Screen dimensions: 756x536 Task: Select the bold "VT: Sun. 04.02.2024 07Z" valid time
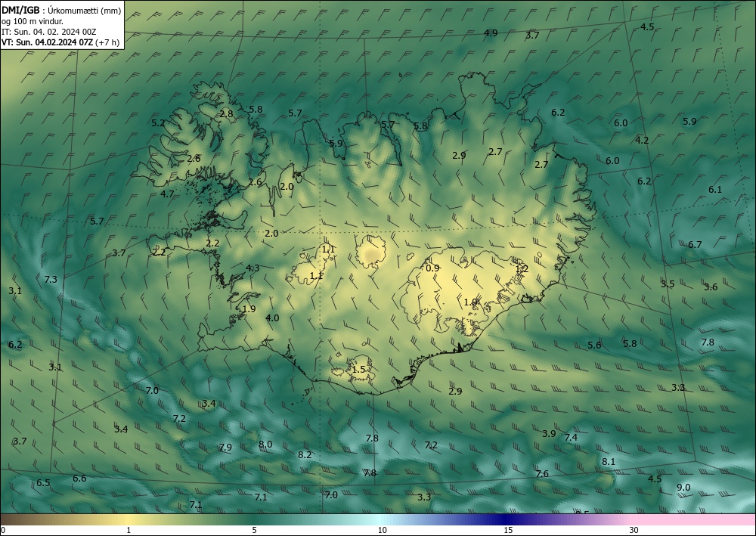tap(47, 42)
